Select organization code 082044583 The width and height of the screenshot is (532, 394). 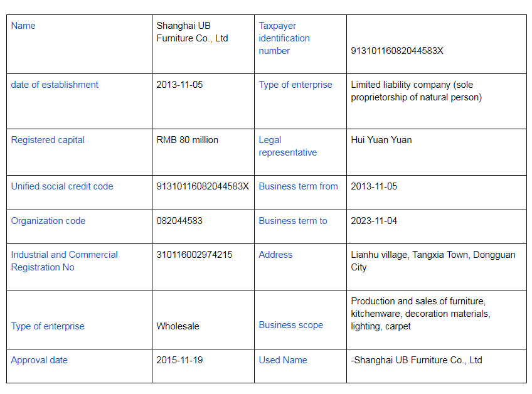(179, 221)
